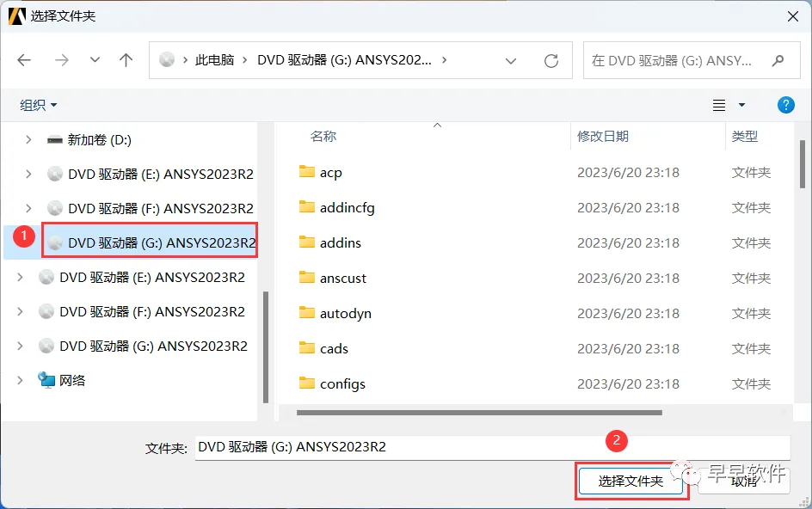Screen dimensions: 812x509
Task: Select lower DVD 驱动器 (F:) ANSYS2023R2 entry
Action: [152, 311]
